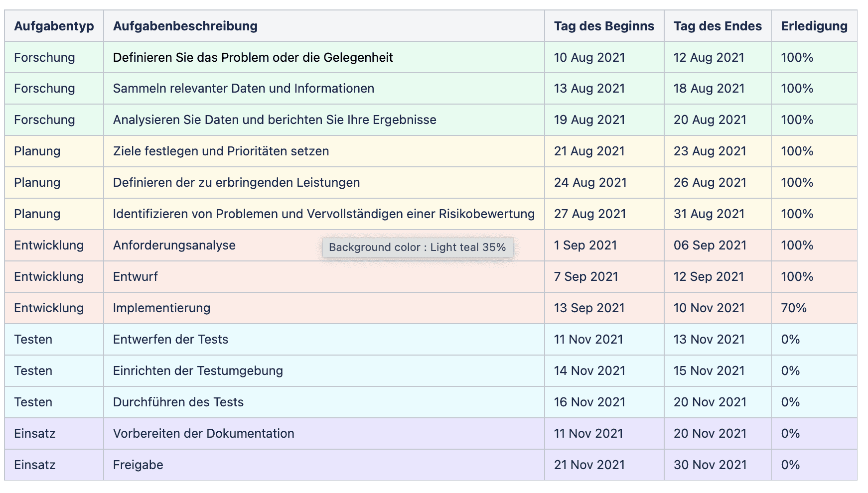The image size is (868, 493).
Task: Click the Implementierung cell
Action: click(x=161, y=308)
